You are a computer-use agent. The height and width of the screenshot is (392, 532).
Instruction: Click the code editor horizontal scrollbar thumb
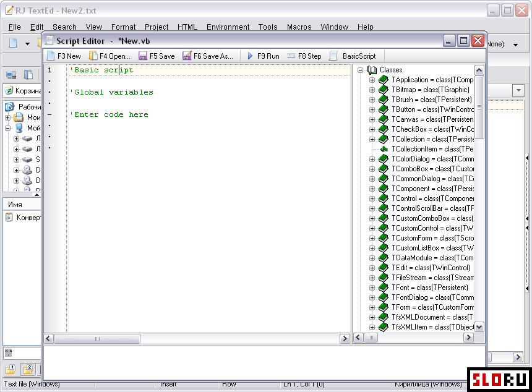click(x=97, y=338)
